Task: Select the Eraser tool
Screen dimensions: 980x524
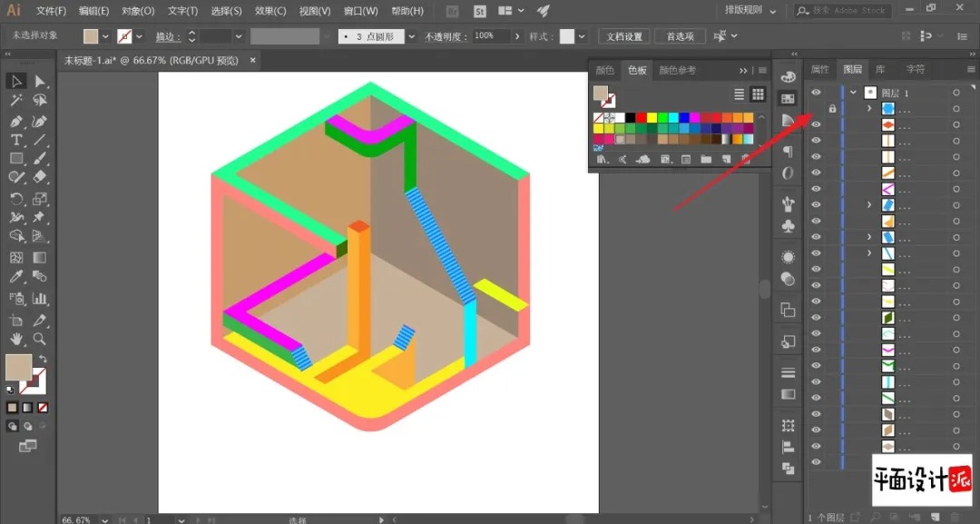Action: (x=40, y=178)
